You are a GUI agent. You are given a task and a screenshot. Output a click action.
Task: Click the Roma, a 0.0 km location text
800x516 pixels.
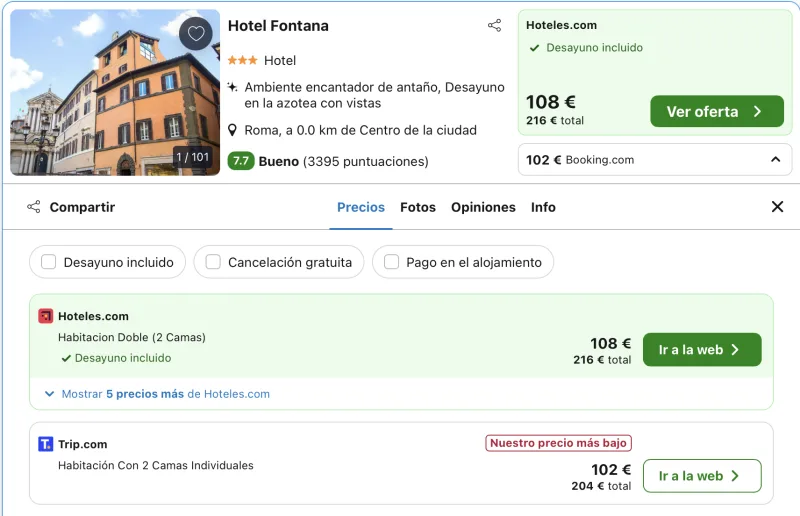360,130
